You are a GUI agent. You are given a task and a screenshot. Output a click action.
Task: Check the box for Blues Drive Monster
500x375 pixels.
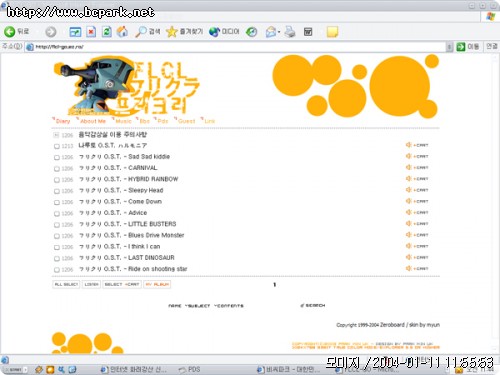coord(57,236)
